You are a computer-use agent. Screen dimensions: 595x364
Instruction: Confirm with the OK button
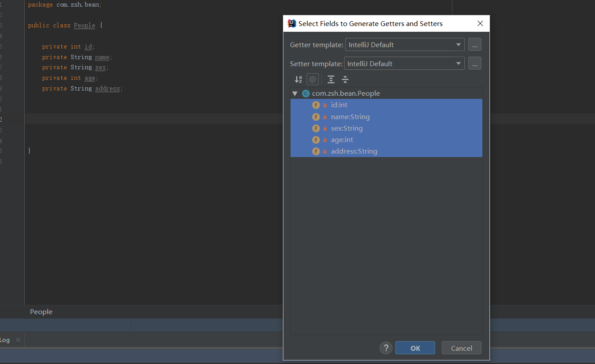pos(415,348)
